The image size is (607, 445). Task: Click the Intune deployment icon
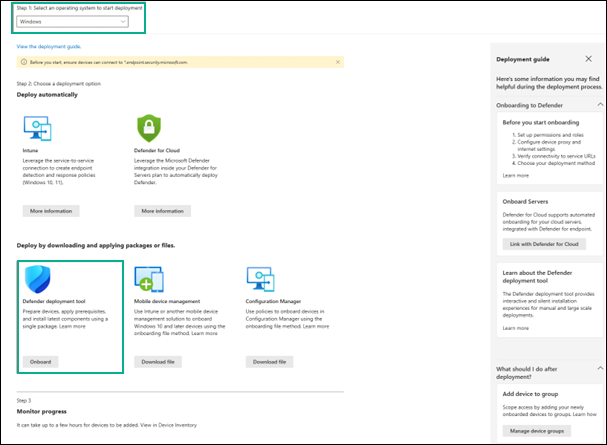point(37,128)
